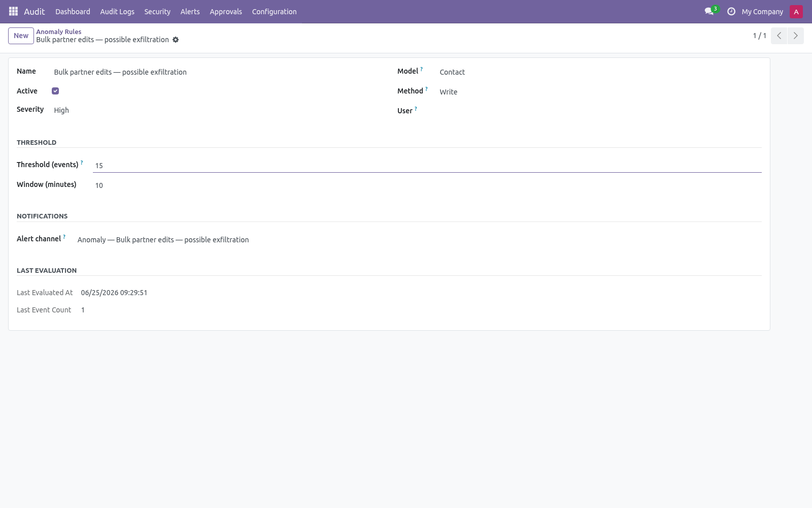This screenshot has height=508, width=812.
Task: Edit the Threshold (events) value 15
Action: (x=427, y=166)
